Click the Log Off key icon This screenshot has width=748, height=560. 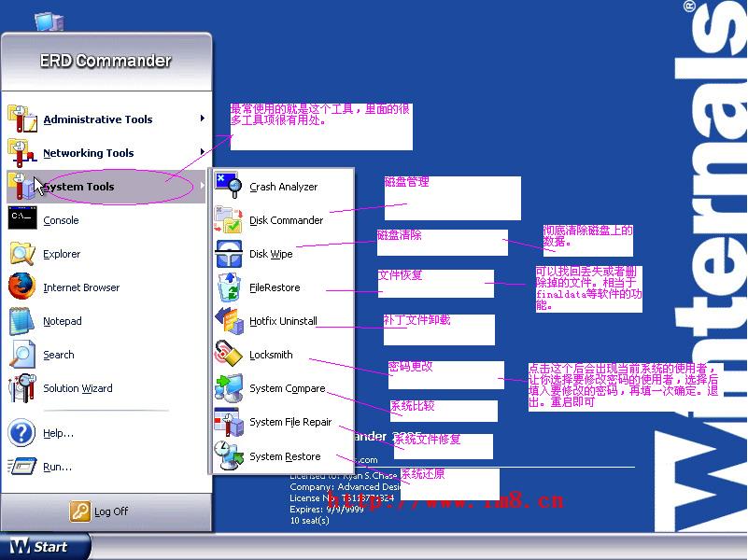pos(79,511)
